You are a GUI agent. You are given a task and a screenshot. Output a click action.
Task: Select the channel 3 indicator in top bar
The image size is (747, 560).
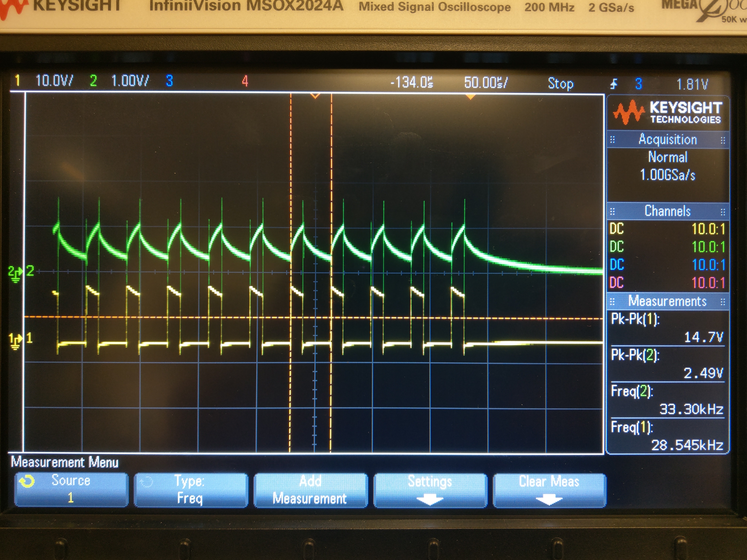point(169,81)
